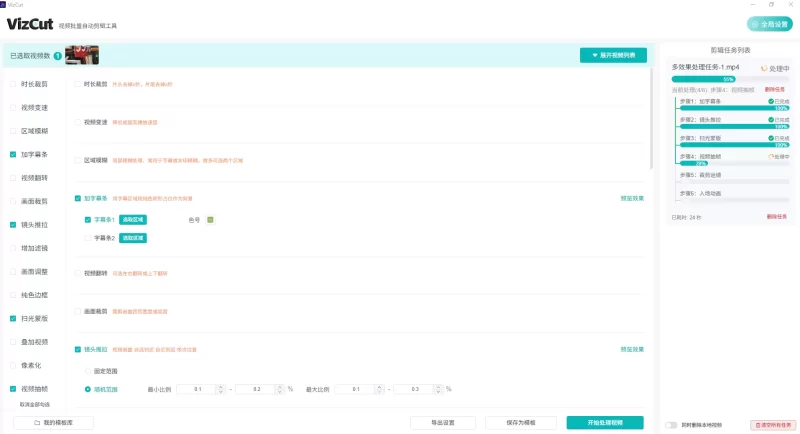The width and height of the screenshot is (800, 434).
Task: Click 步骤3: 扫光蒙版 in task list
Action: 700,138
